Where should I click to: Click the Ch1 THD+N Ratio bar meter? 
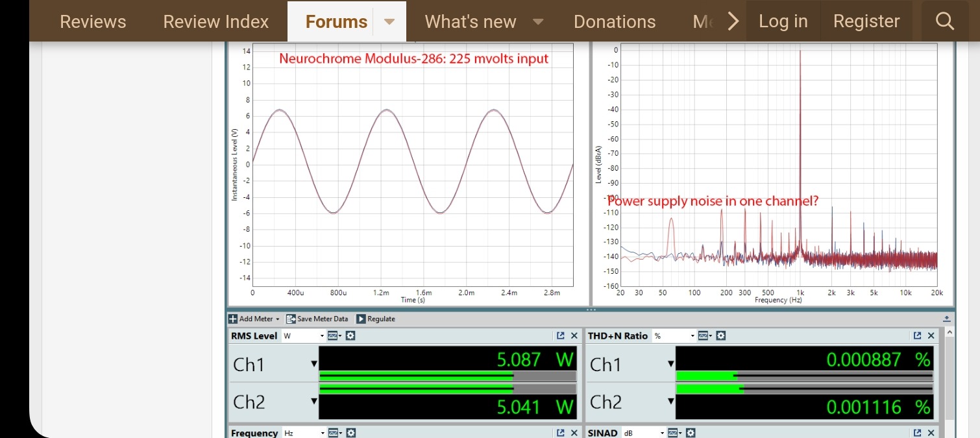coord(804,376)
